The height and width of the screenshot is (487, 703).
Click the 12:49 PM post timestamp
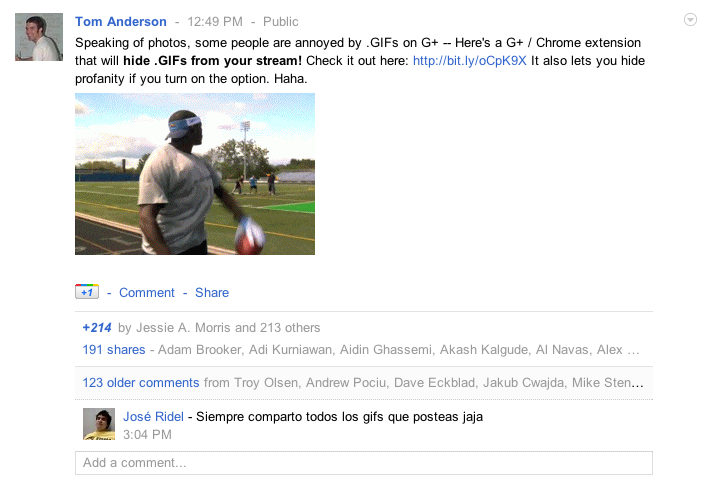coord(215,22)
